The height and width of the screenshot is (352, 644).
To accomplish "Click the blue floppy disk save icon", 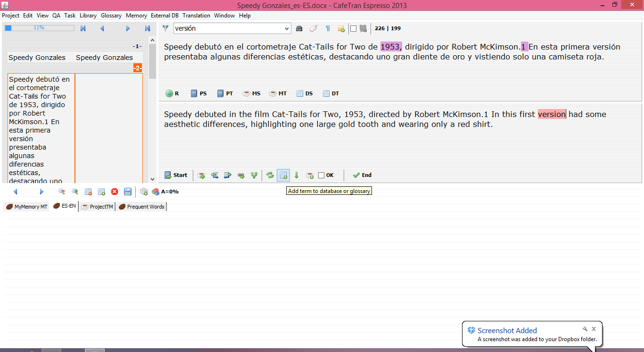I will pos(127,192).
